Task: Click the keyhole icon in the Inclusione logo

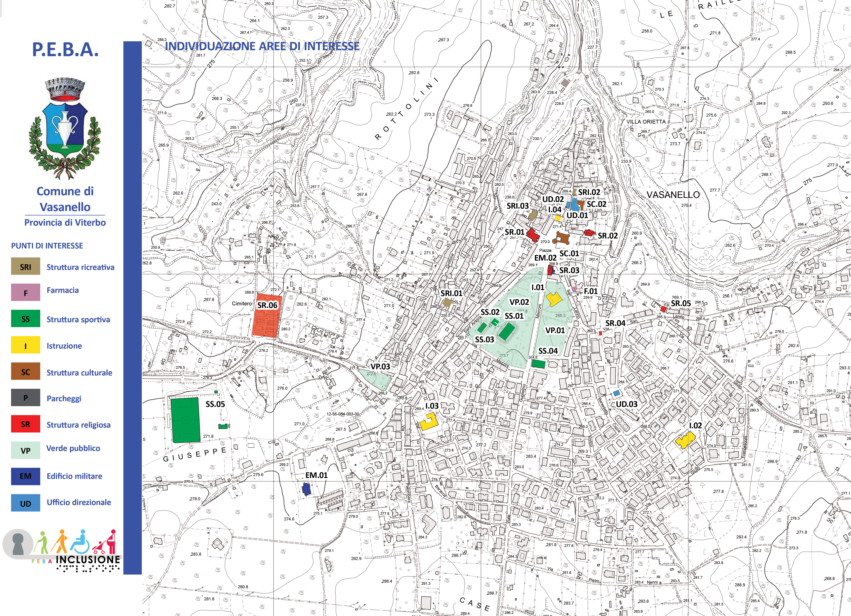Action: pyautogui.click(x=18, y=544)
